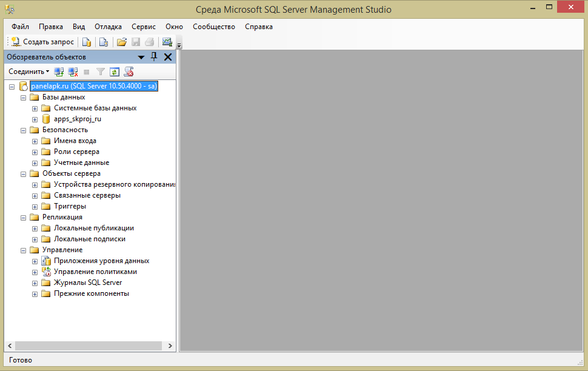Click the Базы данных folder icon
Viewport: 588px width, 371px height.
pyautogui.click(x=35, y=97)
